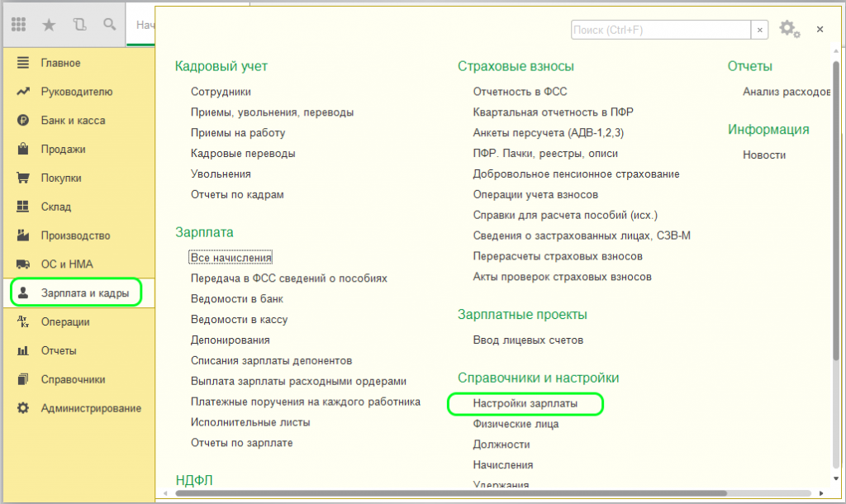The width and height of the screenshot is (846, 504).
Task: Open Перерасчеты страховых взносов
Action: (558, 256)
